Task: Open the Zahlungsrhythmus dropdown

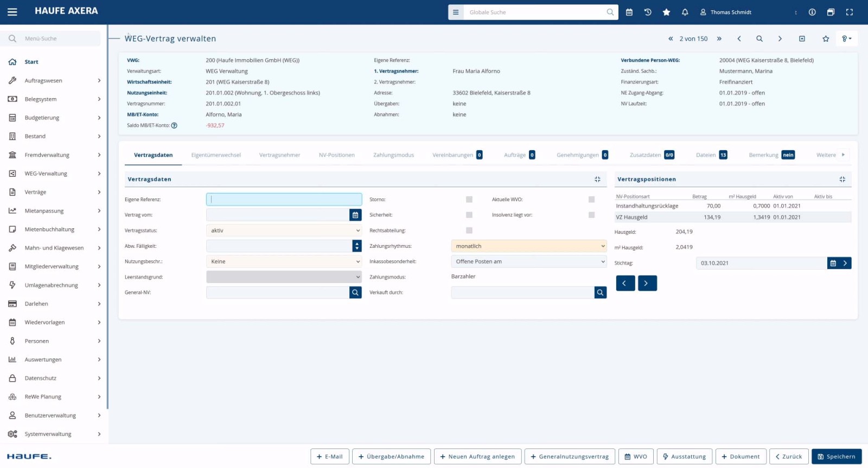Action: click(x=528, y=246)
